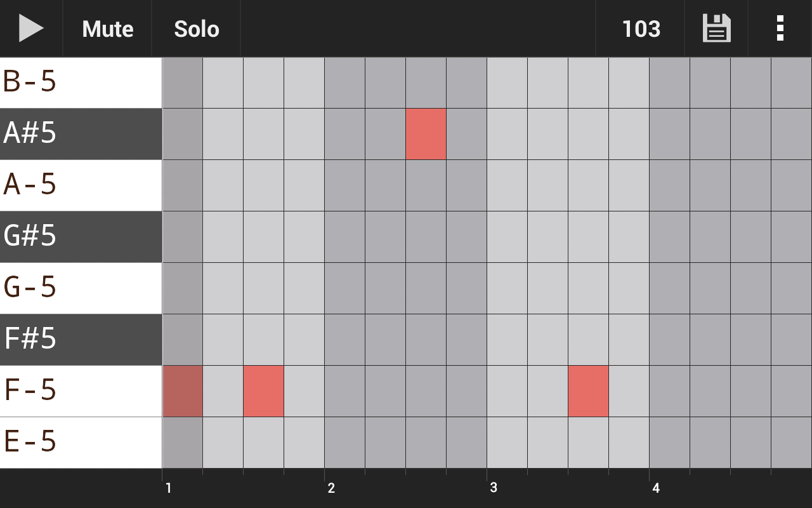This screenshot has height=508, width=812.
Task: Tap the tempo value 103
Action: [640, 29]
